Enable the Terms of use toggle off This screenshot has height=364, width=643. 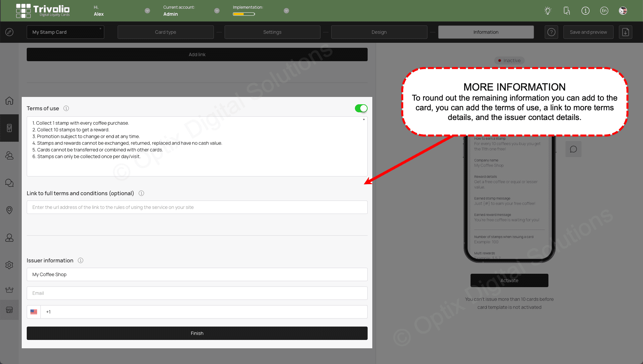click(x=361, y=108)
